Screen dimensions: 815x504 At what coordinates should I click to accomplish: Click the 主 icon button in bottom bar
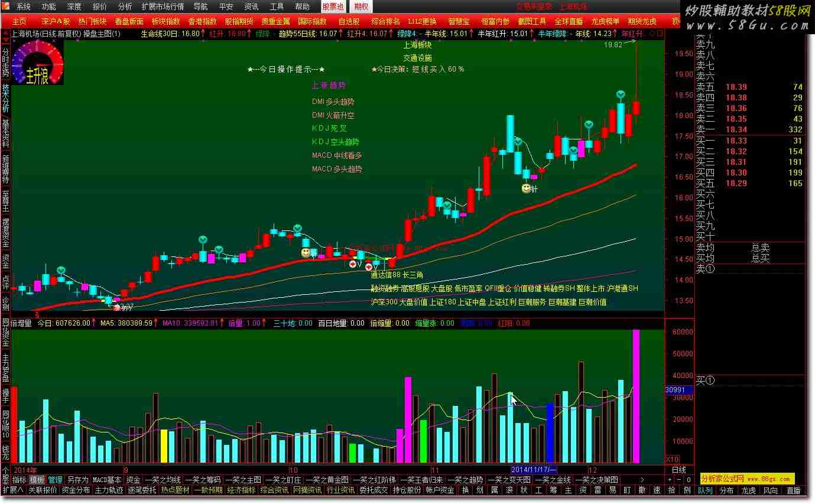click(x=568, y=490)
